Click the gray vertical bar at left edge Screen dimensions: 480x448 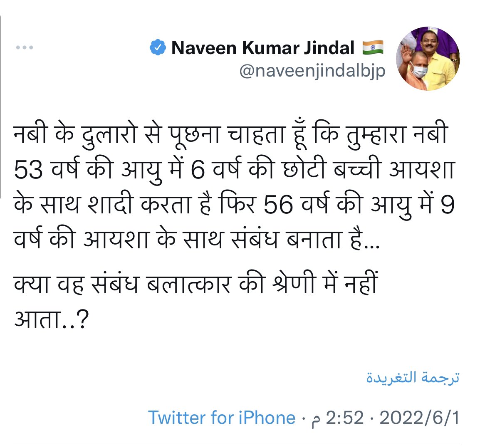1,106
